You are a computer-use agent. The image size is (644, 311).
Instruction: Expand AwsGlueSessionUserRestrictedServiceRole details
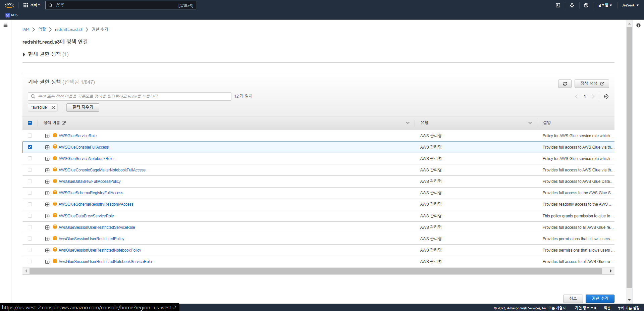click(47, 227)
